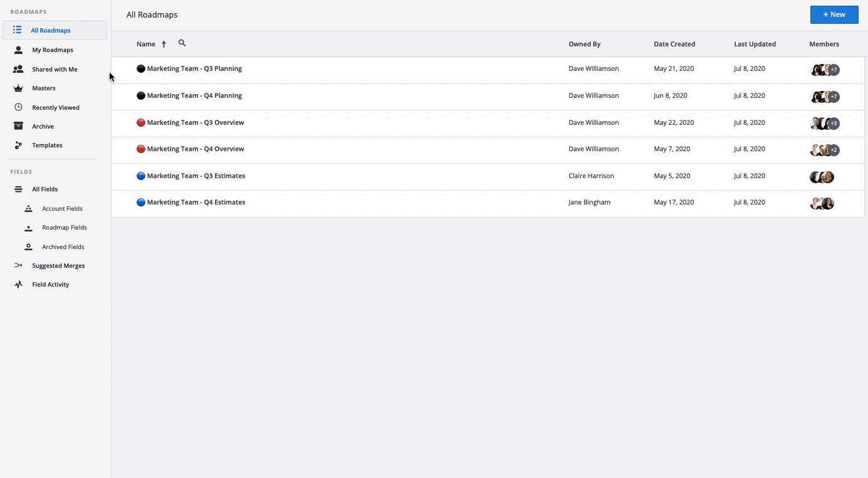Click Date Created May 17, 2020

674,203
